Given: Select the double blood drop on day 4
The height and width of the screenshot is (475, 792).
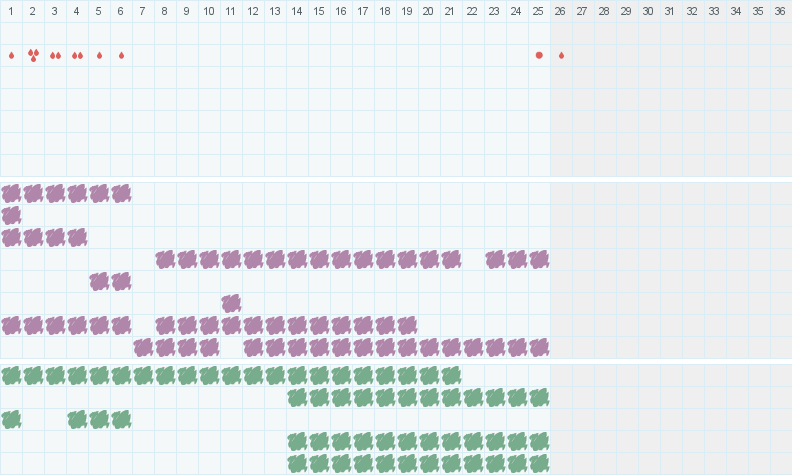Looking at the screenshot, I should tap(77, 55).
